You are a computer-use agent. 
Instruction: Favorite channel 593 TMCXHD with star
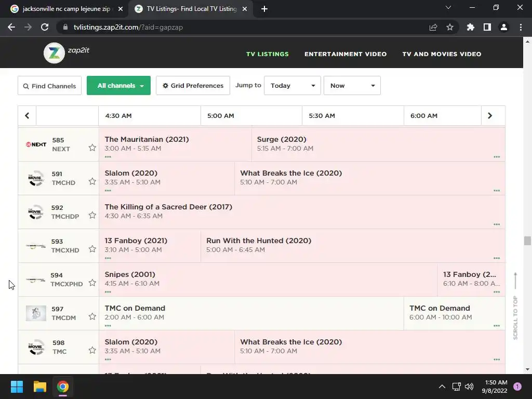92,249
